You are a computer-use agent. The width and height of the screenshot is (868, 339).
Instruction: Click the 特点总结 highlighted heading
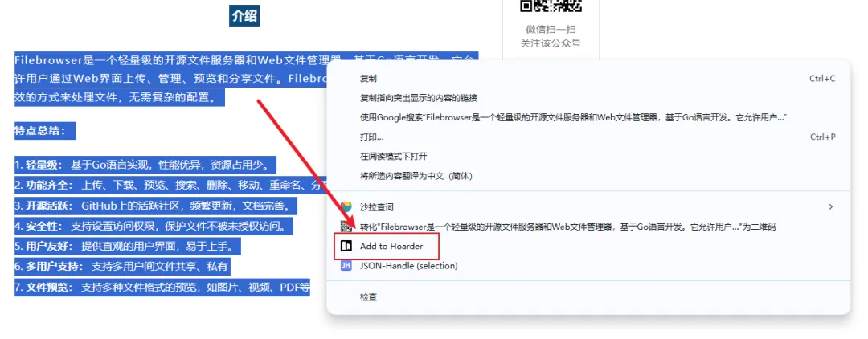(45, 131)
